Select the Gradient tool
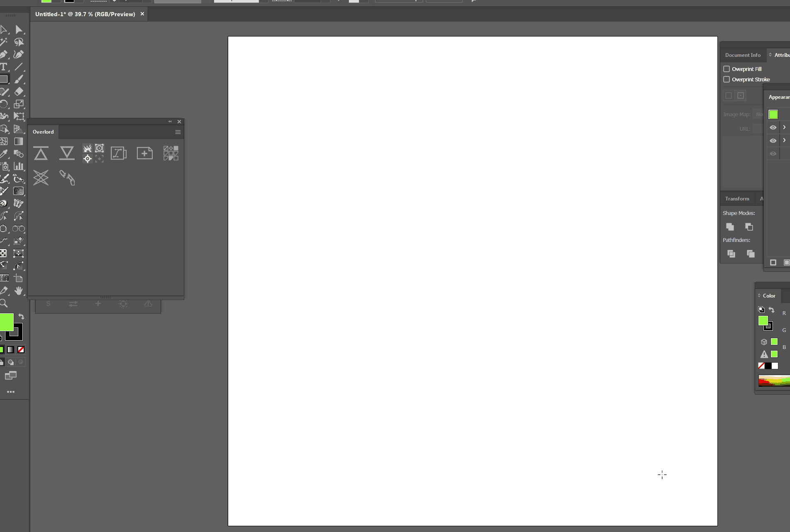Viewport: 790px width, 532px height. point(19,142)
